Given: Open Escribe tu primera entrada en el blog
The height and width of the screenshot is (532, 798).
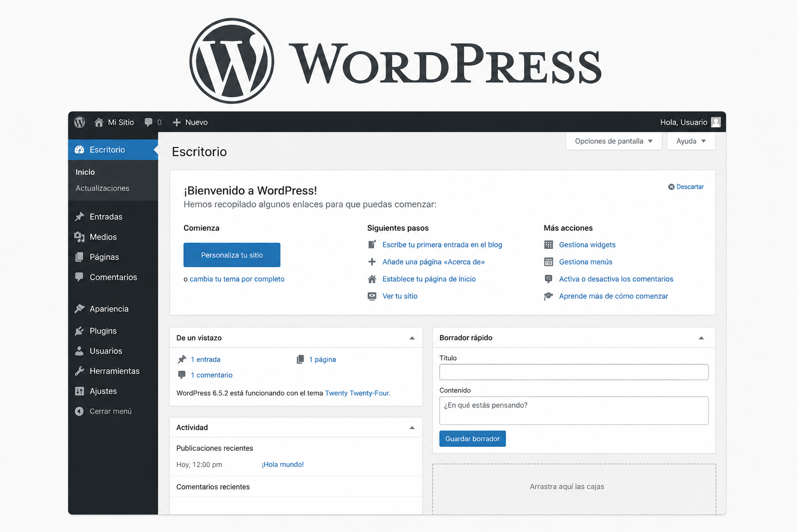Looking at the screenshot, I should (442, 245).
